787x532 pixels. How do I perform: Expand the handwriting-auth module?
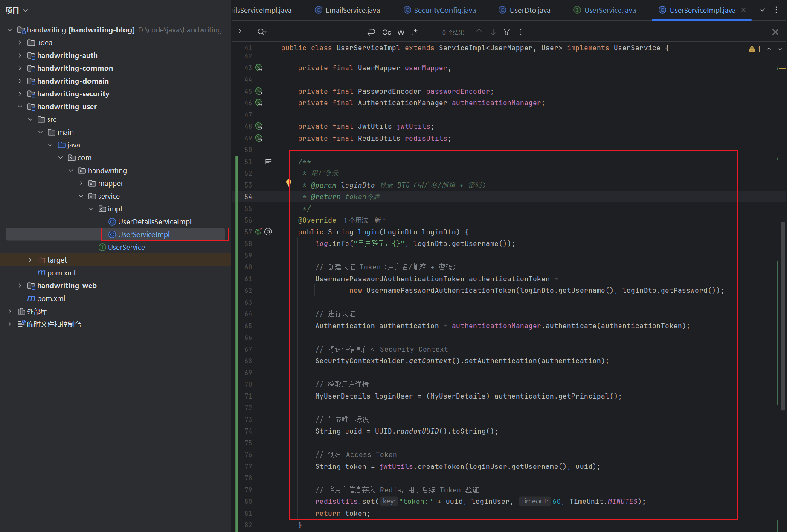pos(20,55)
